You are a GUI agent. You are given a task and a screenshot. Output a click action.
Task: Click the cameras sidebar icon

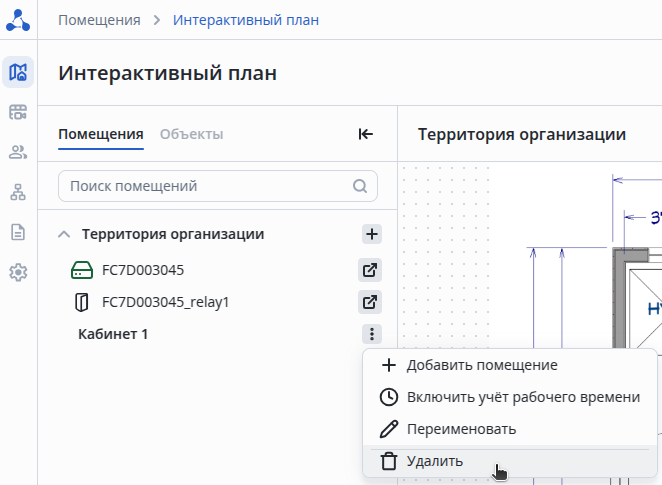pyautogui.click(x=18, y=112)
